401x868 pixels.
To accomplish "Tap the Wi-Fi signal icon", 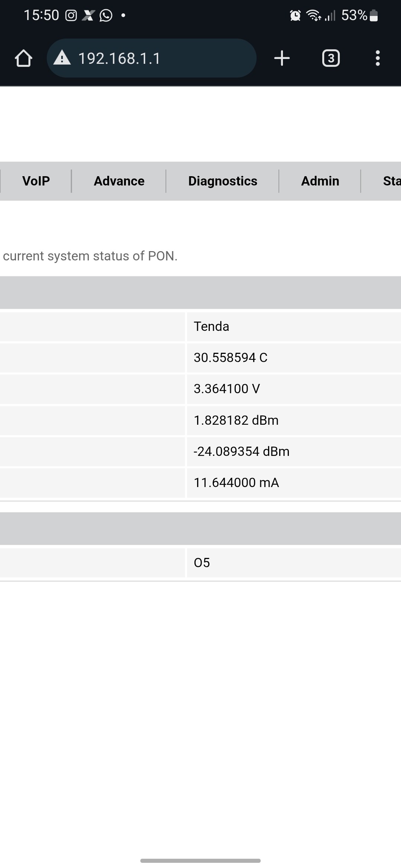I will coord(314,16).
